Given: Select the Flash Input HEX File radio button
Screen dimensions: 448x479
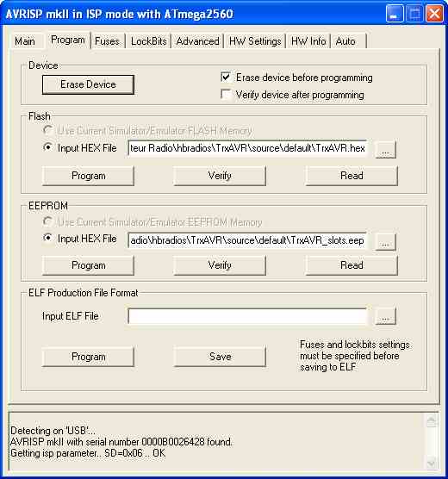Looking at the screenshot, I should (x=47, y=147).
